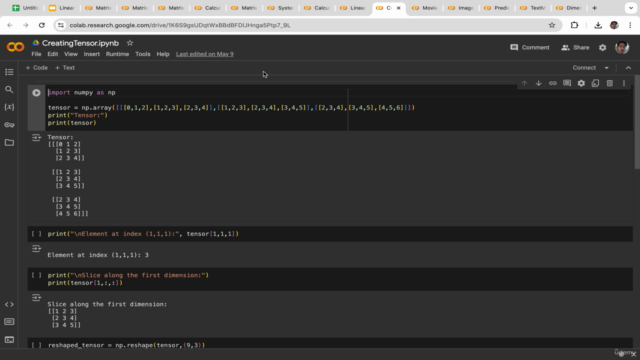Image resolution: width=640 pixels, height=360 pixels.
Task: Close the active Colab browser tab
Action: (399, 8)
